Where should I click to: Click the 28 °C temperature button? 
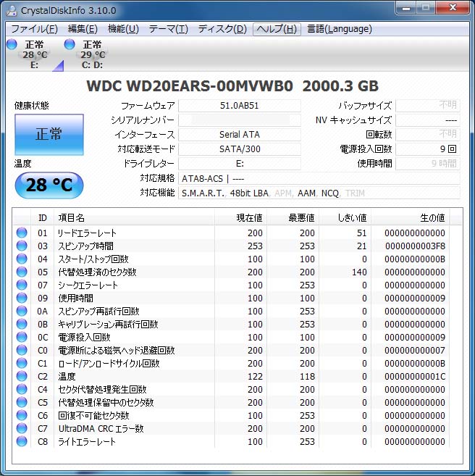pos(49,185)
